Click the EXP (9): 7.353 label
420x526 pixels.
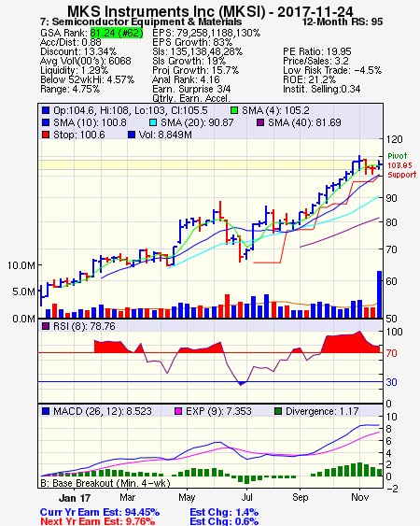218,411
